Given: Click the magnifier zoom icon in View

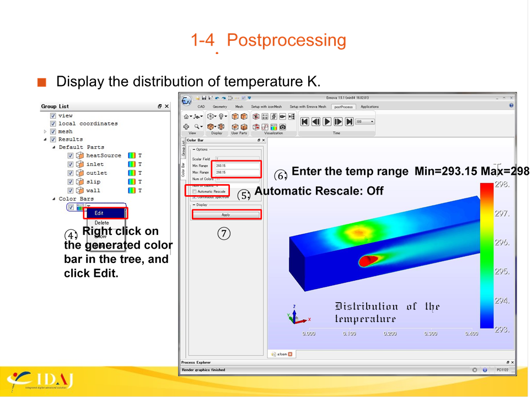Looking at the screenshot, I should point(196,126).
